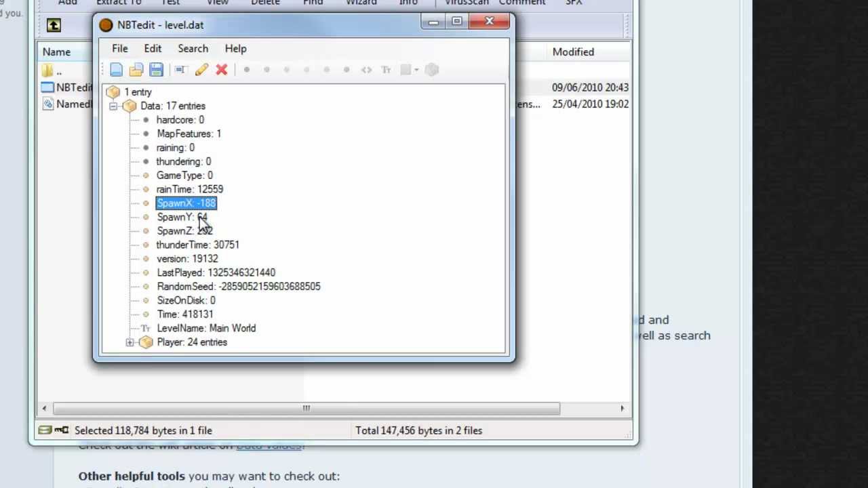Click the right scroll arrow in archive window

(622, 408)
